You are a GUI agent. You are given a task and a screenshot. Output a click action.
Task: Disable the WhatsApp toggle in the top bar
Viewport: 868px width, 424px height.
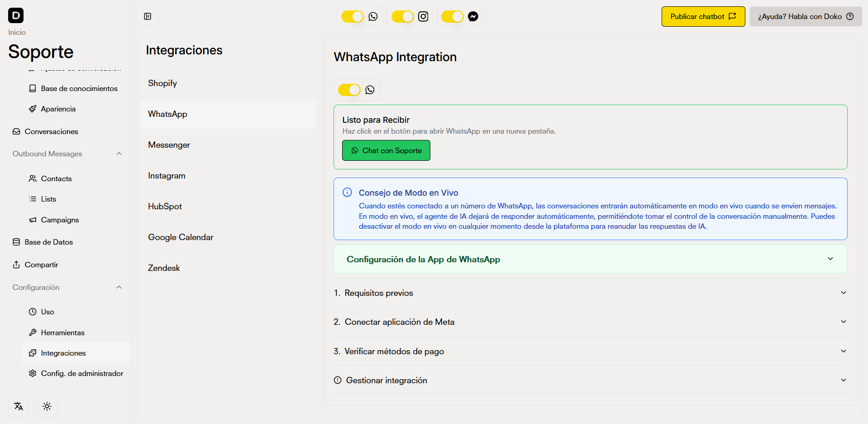pyautogui.click(x=353, y=16)
